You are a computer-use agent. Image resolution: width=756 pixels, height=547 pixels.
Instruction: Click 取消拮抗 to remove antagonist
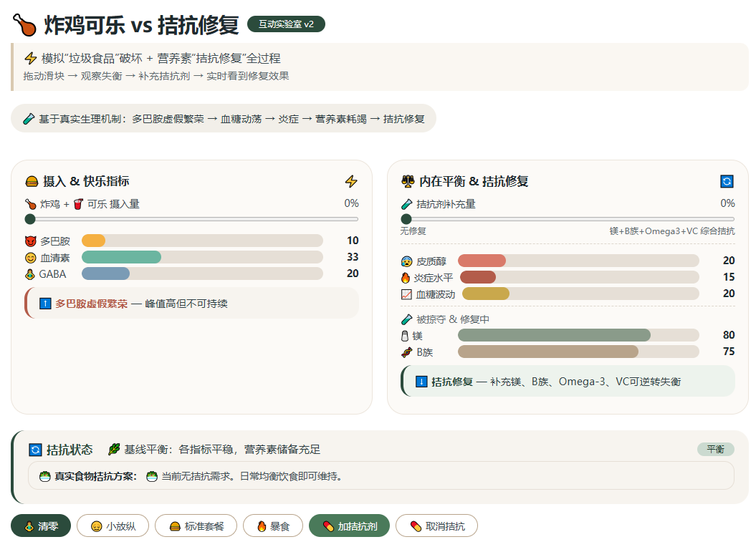point(437,526)
